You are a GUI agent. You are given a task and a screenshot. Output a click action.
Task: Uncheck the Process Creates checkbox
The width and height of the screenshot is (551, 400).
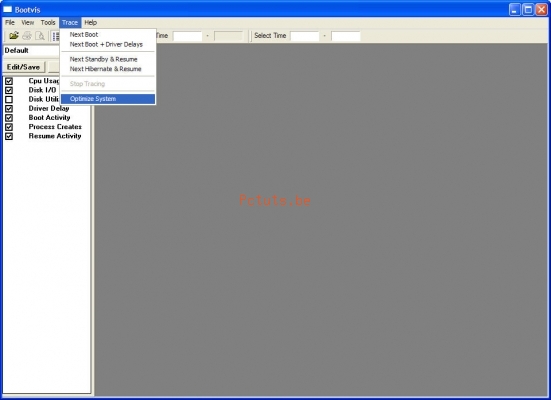pos(9,127)
